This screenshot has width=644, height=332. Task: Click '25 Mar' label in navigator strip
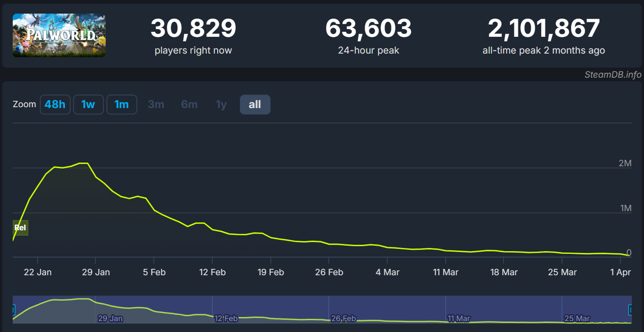click(577, 318)
